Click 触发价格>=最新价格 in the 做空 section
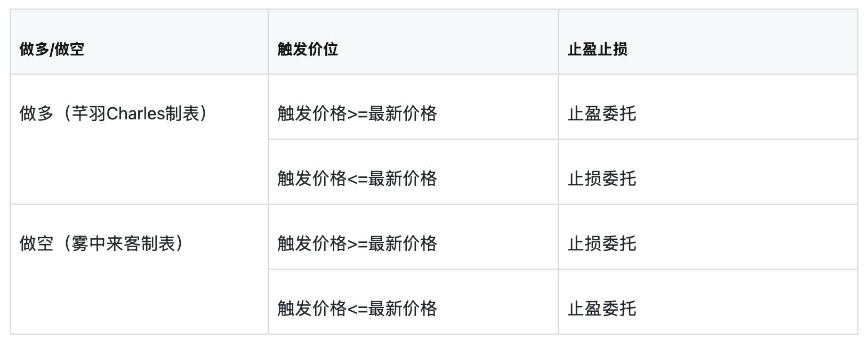 click(x=357, y=244)
